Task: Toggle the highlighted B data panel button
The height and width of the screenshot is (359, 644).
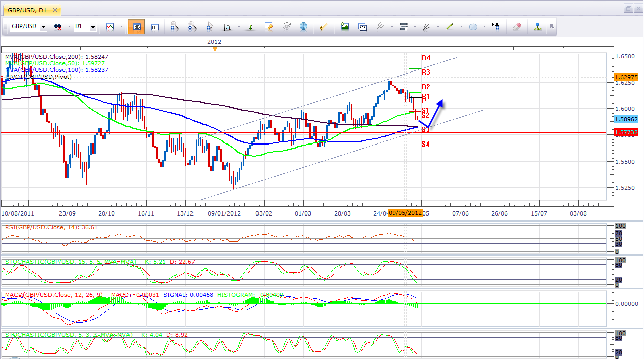Action: coord(136,27)
